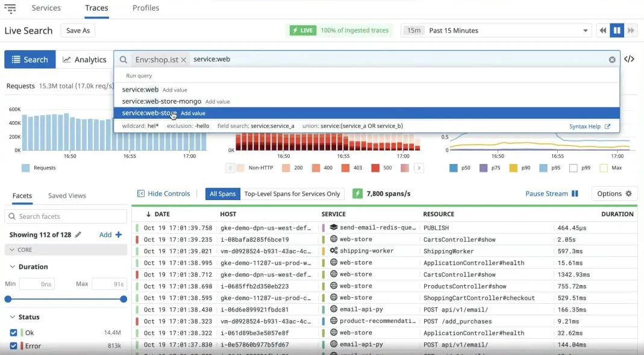Image resolution: width=644 pixels, height=355 pixels.
Task: Remove the Env:shop.ist filter tag
Action: coord(184,60)
